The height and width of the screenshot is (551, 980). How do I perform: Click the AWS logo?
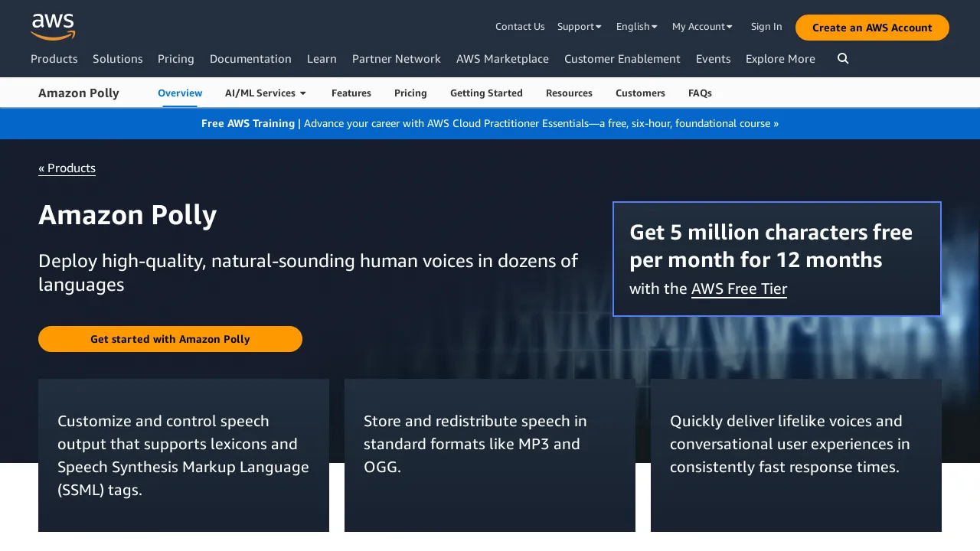[x=53, y=26]
